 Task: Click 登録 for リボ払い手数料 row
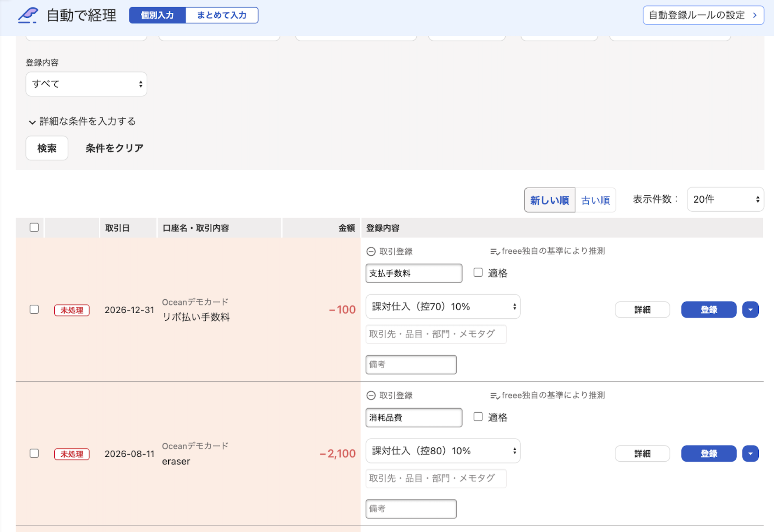709,310
